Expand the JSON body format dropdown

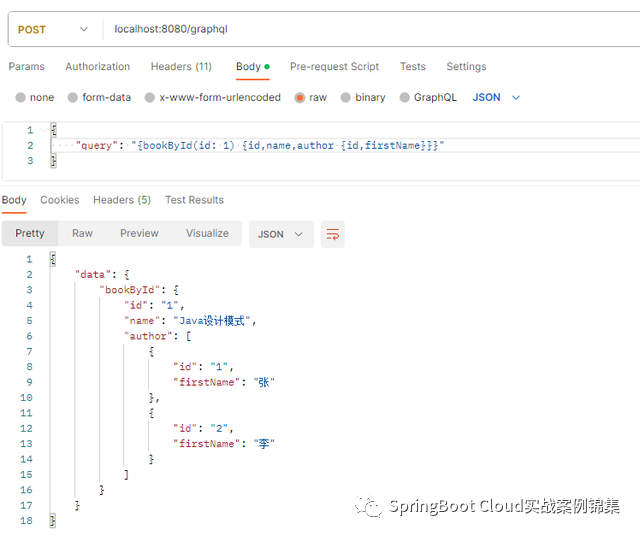coord(497,98)
